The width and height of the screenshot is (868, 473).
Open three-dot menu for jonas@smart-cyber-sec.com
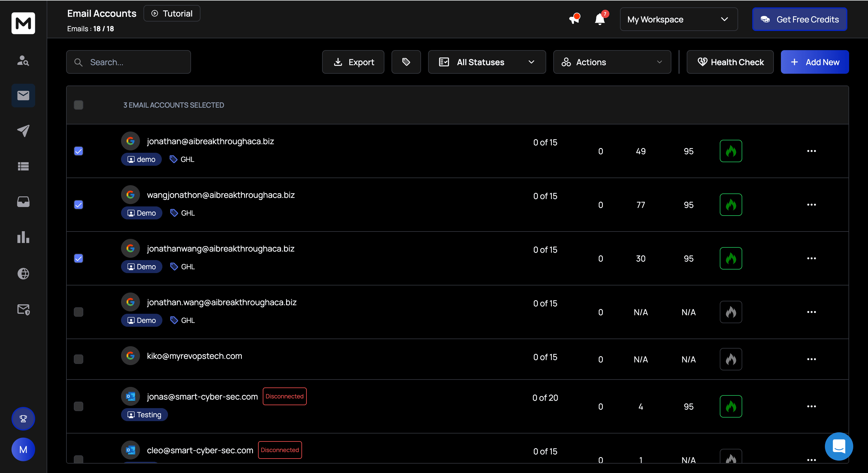click(811, 406)
